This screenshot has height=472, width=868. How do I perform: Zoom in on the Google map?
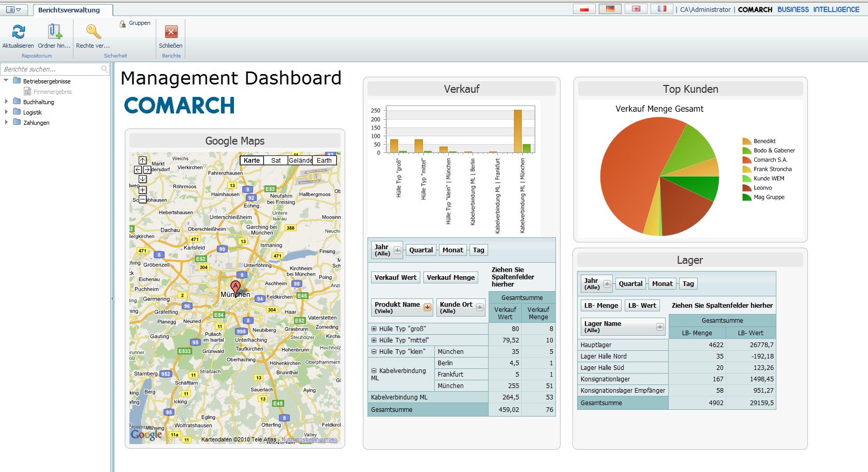tap(142, 190)
